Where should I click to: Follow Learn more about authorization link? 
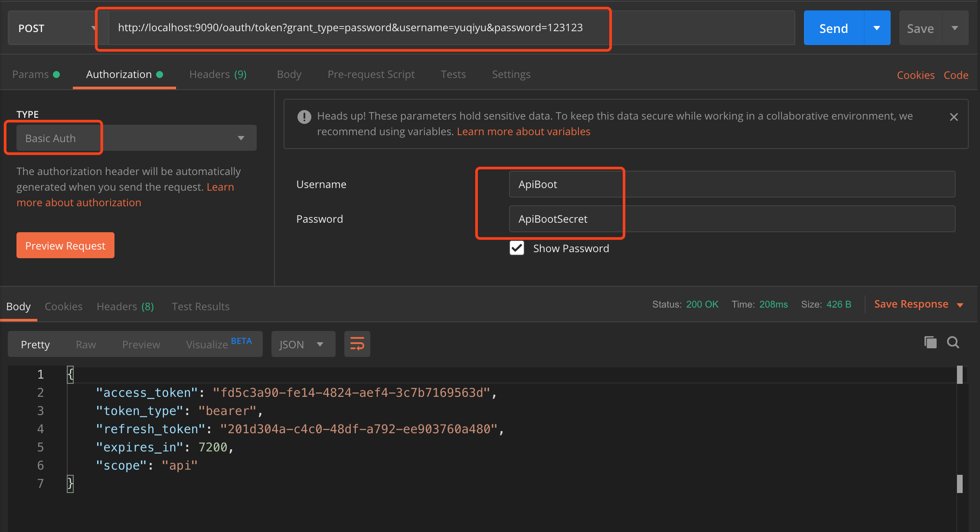click(125, 195)
